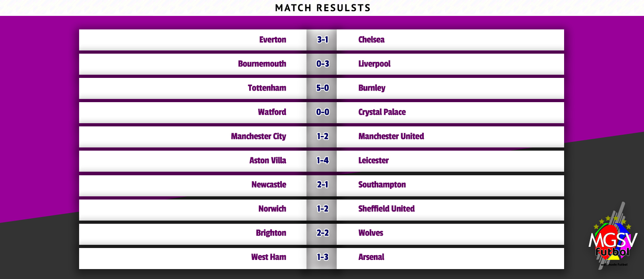
Task: Click the Brighton 2-2 Wolves score
Action: click(x=322, y=233)
